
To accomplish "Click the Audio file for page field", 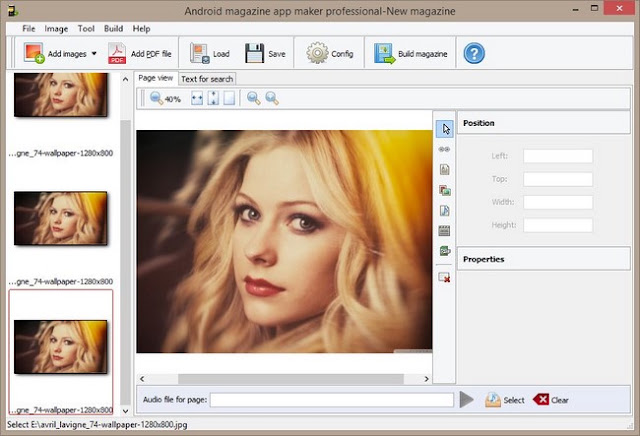I will pos(331,400).
